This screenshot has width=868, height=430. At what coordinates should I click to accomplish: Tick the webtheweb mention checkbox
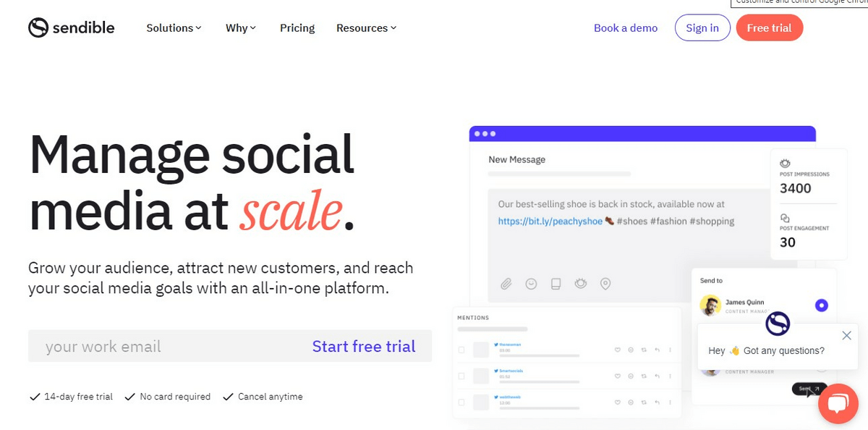tap(461, 401)
